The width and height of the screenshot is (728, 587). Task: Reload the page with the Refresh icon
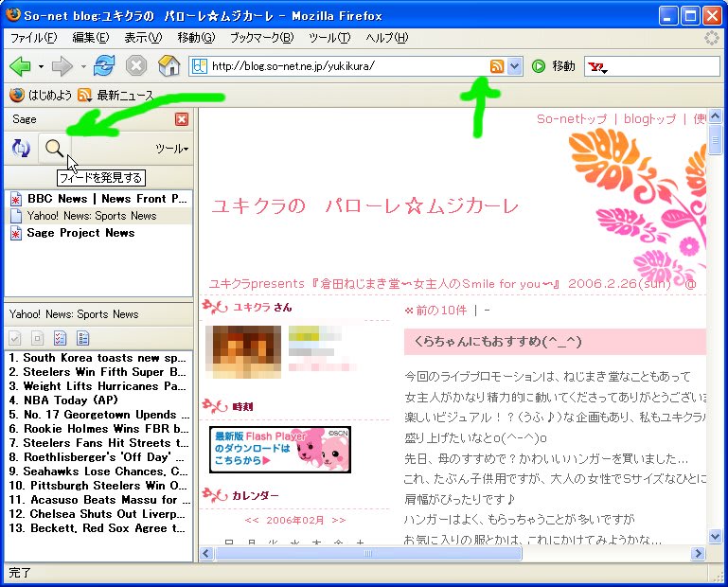pyautogui.click(x=103, y=66)
